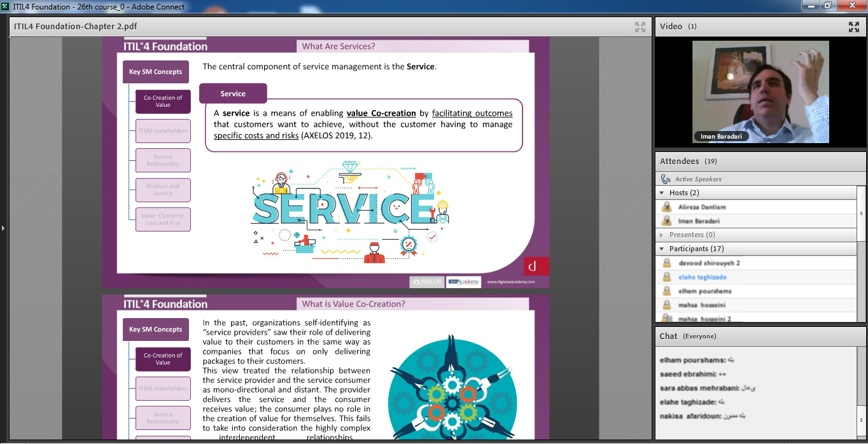Click the Attendees (19) pod title
Image resolution: width=868 pixels, height=444 pixels.
689,162
